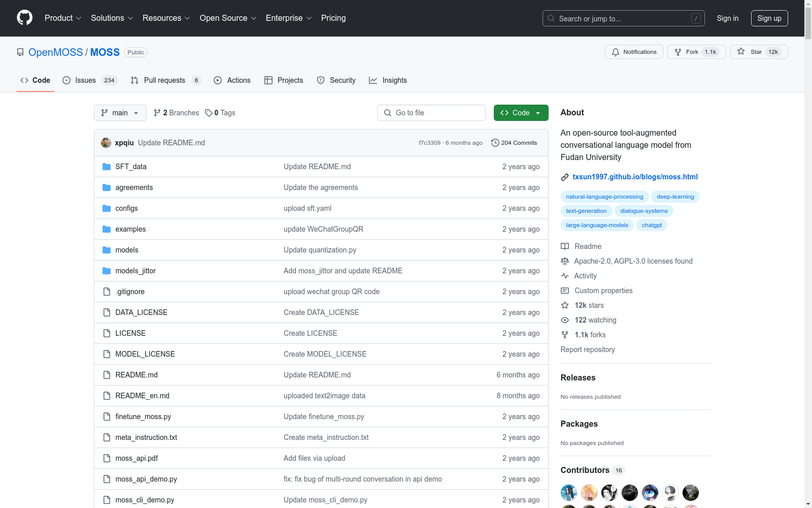Click xpqiu's avatar in commit bar
The width and height of the screenshot is (812, 508).
click(106, 143)
